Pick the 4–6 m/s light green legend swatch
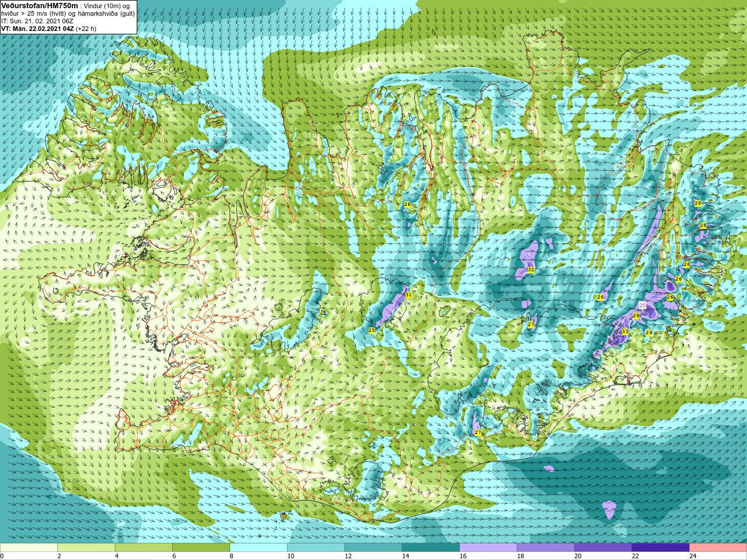Screen dimensions: 747x560 tap(144, 548)
